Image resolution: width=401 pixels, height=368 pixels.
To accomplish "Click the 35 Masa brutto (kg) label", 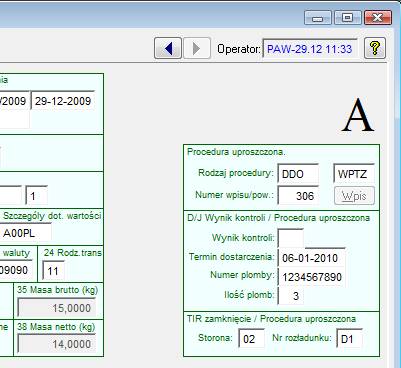I will coord(57,290).
